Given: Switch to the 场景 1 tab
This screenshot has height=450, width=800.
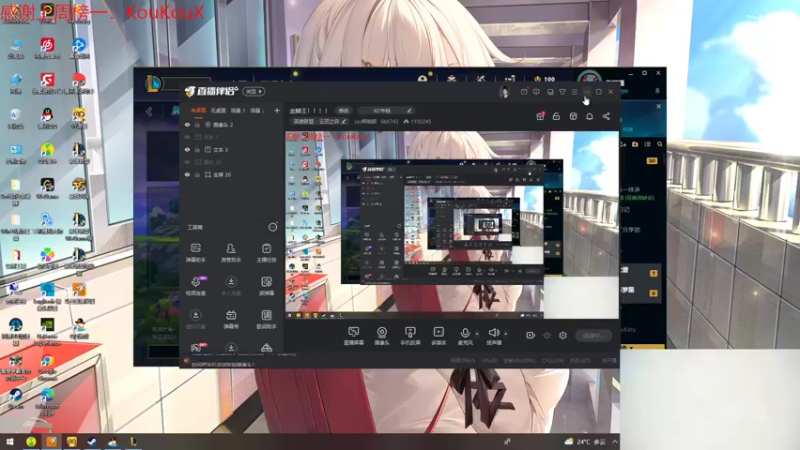Looking at the screenshot, I should [x=238, y=110].
